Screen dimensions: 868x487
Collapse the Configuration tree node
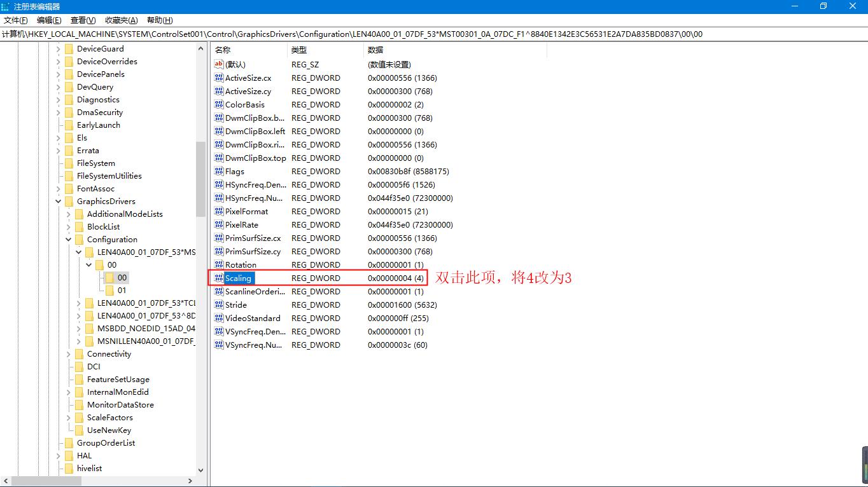pyautogui.click(x=69, y=240)
